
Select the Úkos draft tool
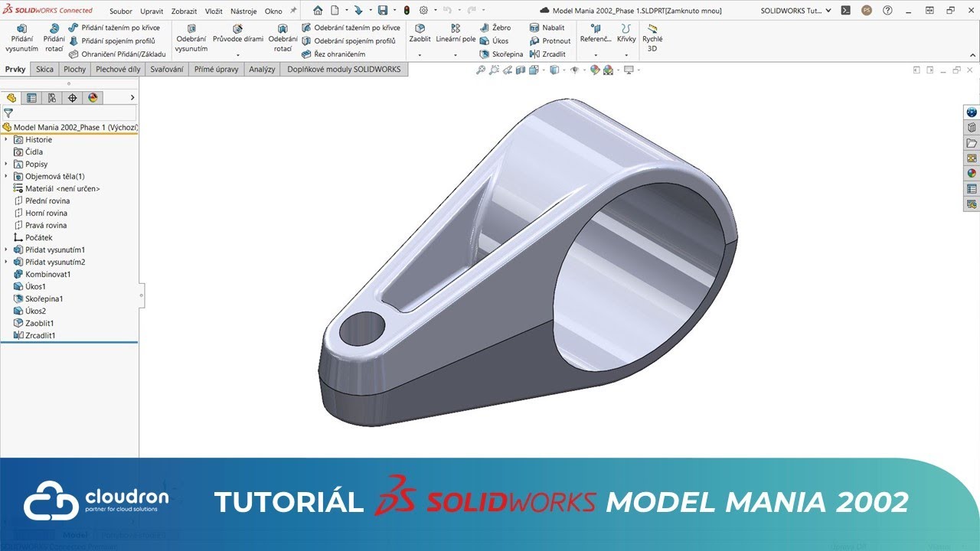point(494,41)
